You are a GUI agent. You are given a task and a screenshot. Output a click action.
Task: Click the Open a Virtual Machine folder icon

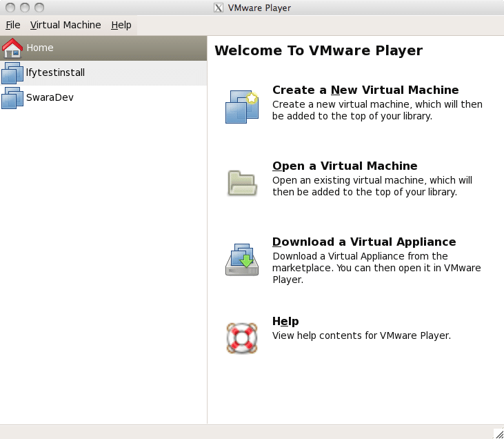[x=242, y=182]
